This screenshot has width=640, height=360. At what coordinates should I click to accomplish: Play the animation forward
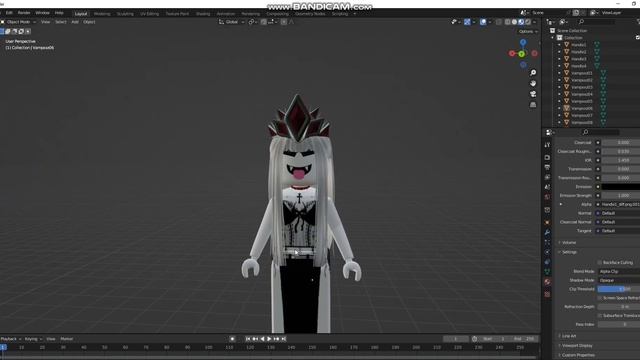tap(269, 339)
